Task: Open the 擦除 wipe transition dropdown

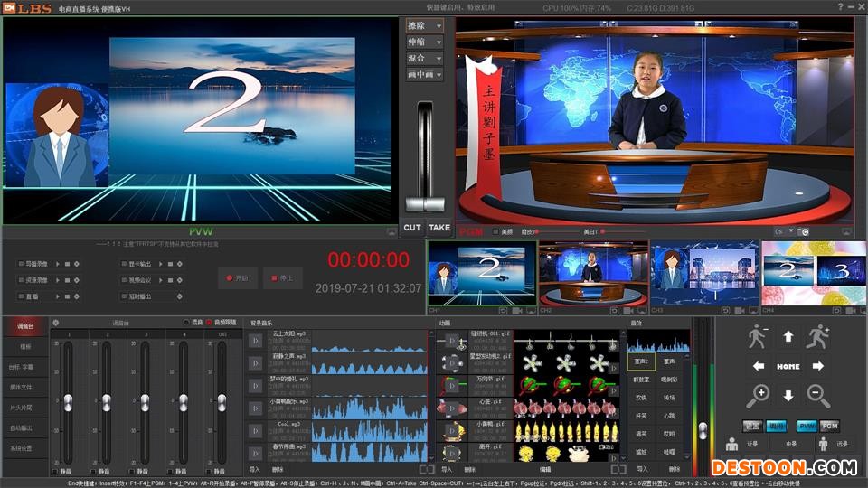Action: coord(424,26)
